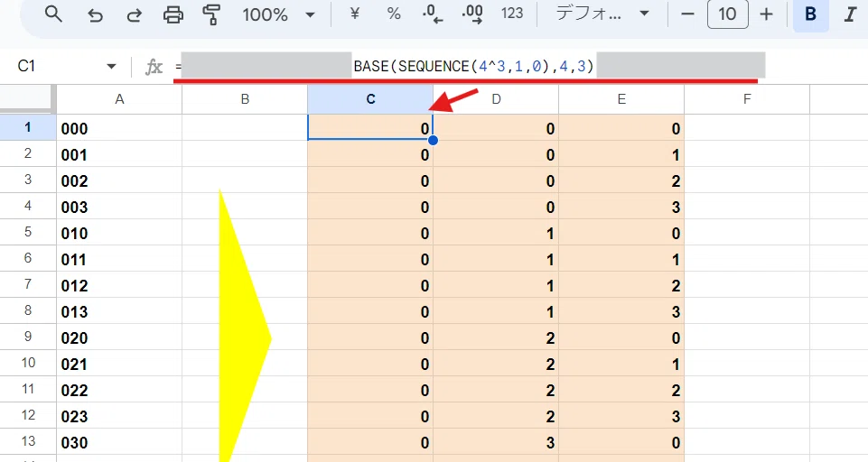Click cell A3 containing 002
This screenshot has height=462, width=868.
click(x=119, y=180)
